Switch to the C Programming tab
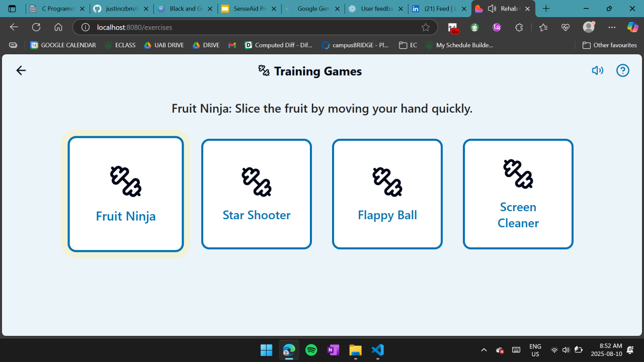This screenshot has height=362, width=644. coord(57,9)
